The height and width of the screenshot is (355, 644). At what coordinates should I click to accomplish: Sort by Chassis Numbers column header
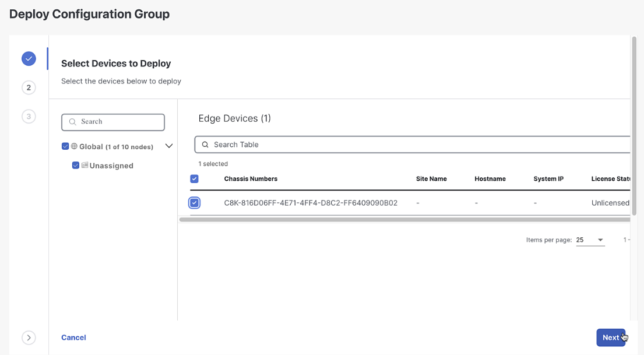pyautogui.click(x=251, y=179)
